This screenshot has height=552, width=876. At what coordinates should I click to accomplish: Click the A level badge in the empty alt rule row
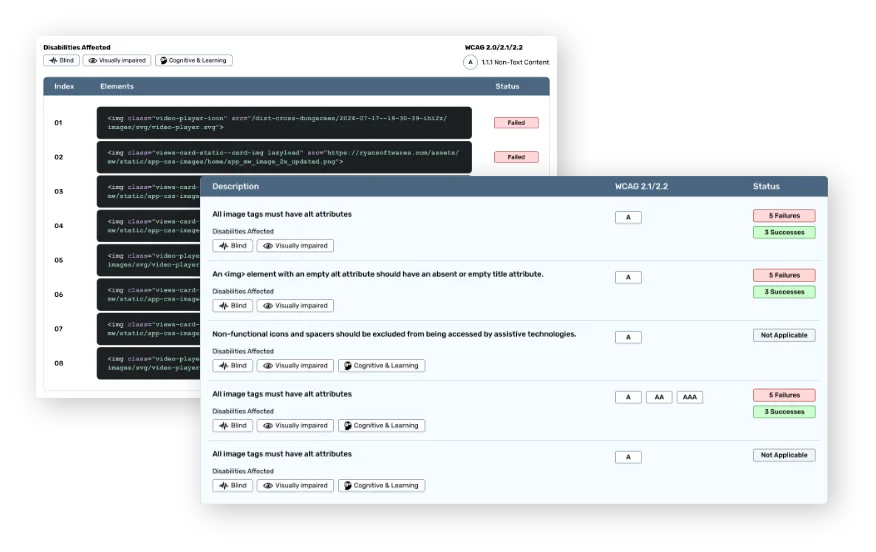pos(628,278)
